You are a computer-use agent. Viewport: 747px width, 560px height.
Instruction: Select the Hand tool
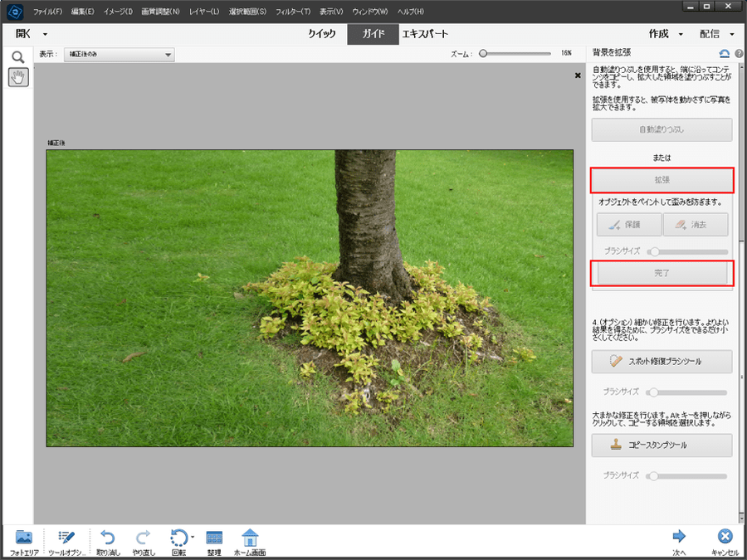coord(17,77)
